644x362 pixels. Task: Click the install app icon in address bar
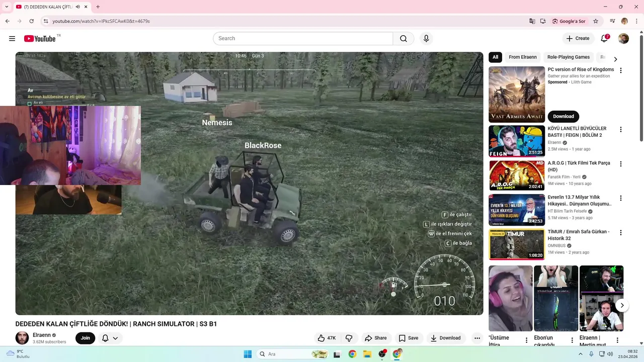[x=543, y=21]
